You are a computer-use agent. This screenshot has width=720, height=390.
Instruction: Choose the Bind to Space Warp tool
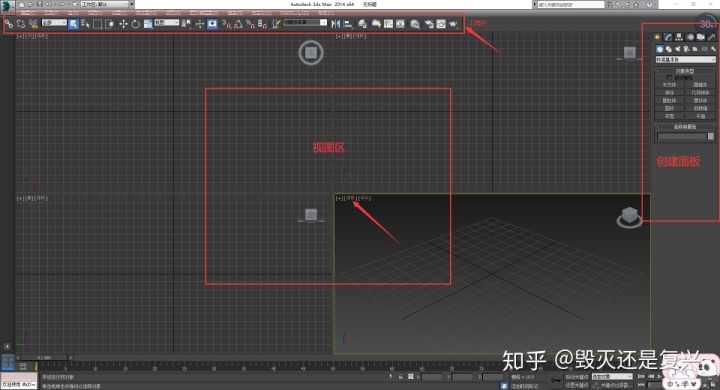[33, 23]
